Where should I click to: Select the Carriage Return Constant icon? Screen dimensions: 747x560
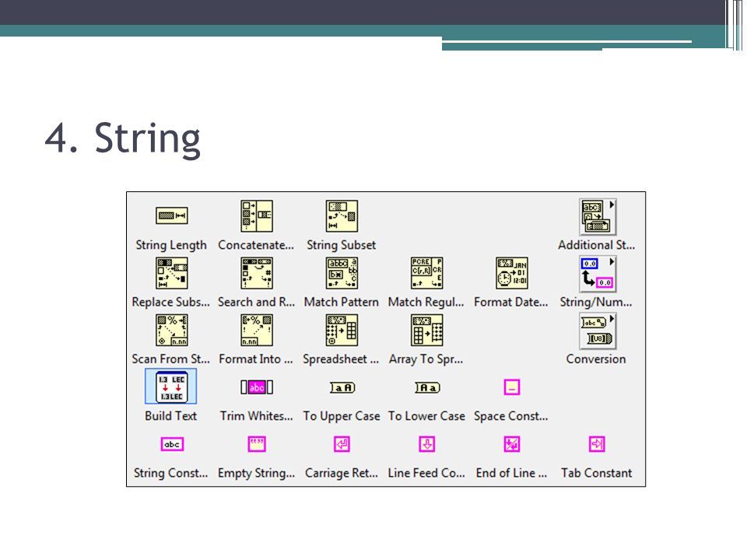[x=342, y=444]
